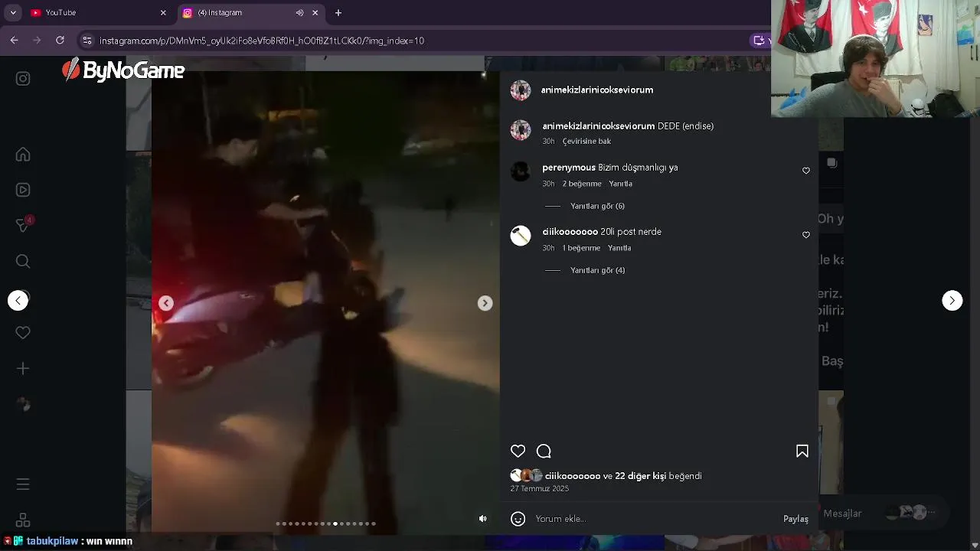Open Reels from the sidebar
Image resolution: width=980 pixels, height=551 pixels.
pyautogui.click(x=23, y=190)
